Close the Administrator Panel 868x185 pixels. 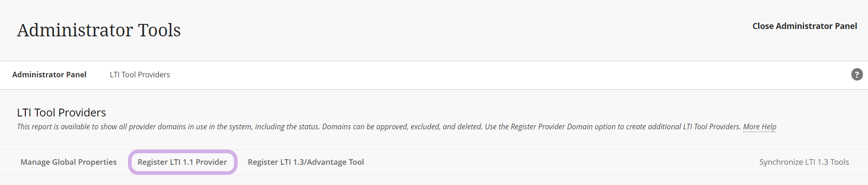click(804, 26)
